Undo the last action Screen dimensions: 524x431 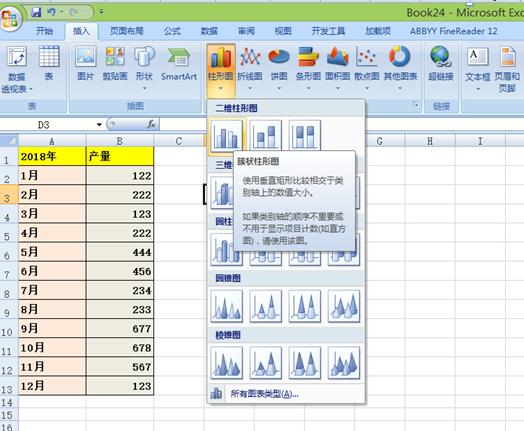click(x=51, y=13)
